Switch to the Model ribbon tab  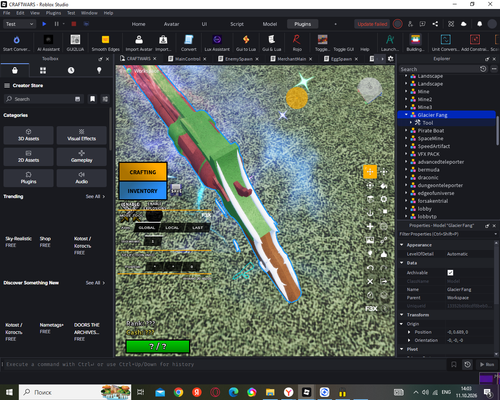[x=270, y=24]
